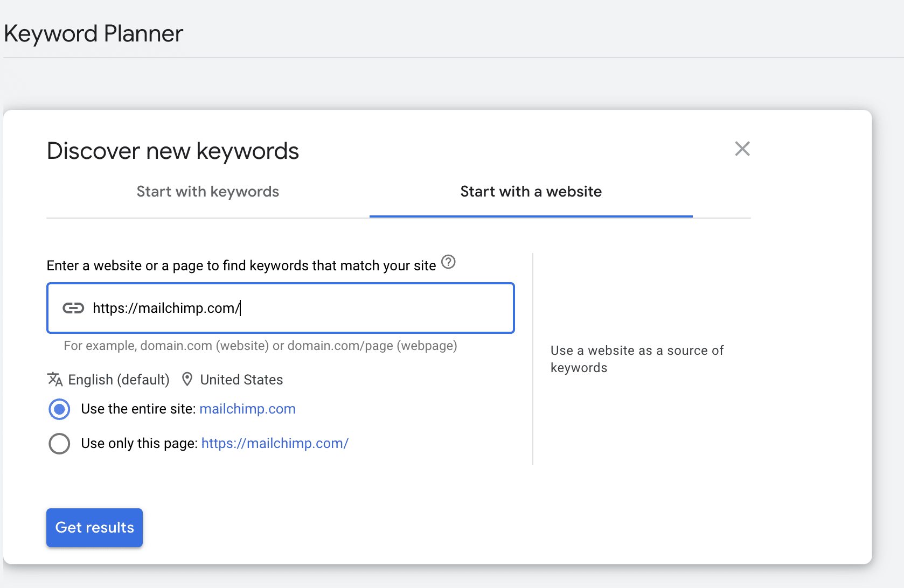Viewport: 904px width, 588px height.
Task: Click the 'Enter a website or a page' label
Action: pyautogui.click(x=241, y=265)
